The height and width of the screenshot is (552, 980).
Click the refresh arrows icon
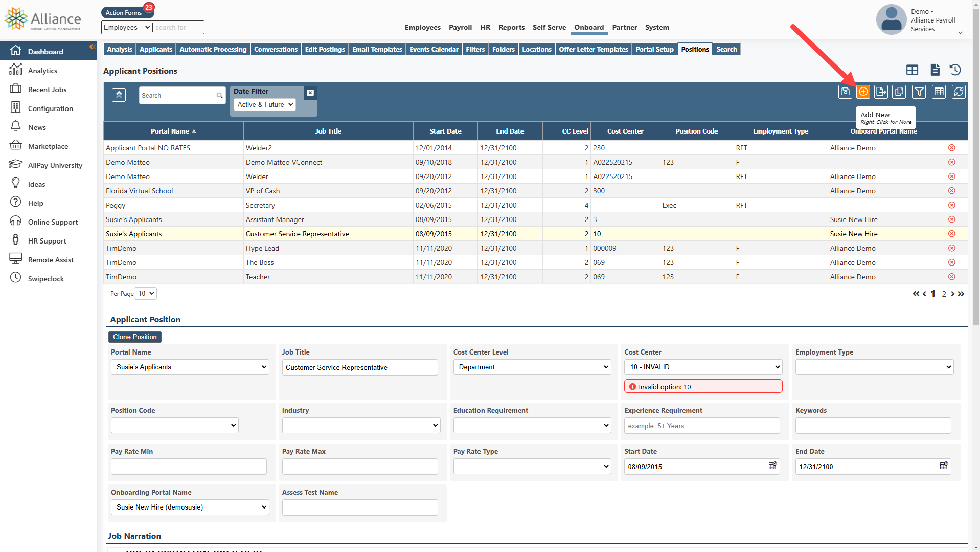click(959, 92)
